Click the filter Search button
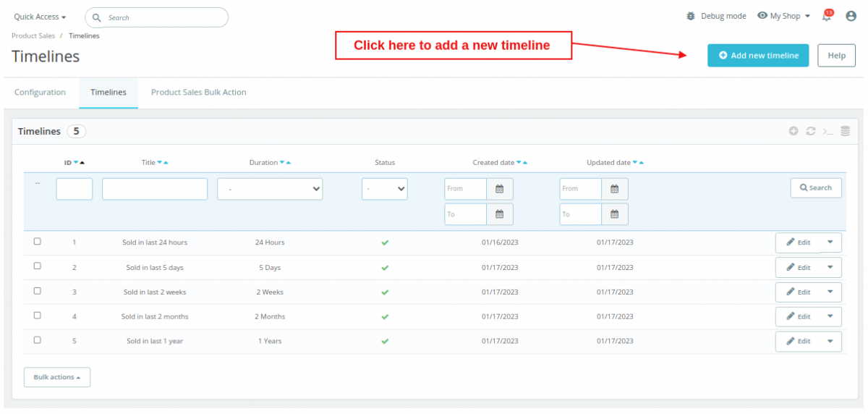Viewport: 868px width, 414px height. pos(816,187)
